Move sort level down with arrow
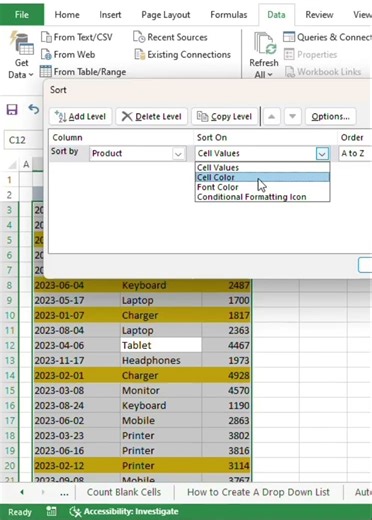Viewport: 372px width, 520px height. [292, 116]
